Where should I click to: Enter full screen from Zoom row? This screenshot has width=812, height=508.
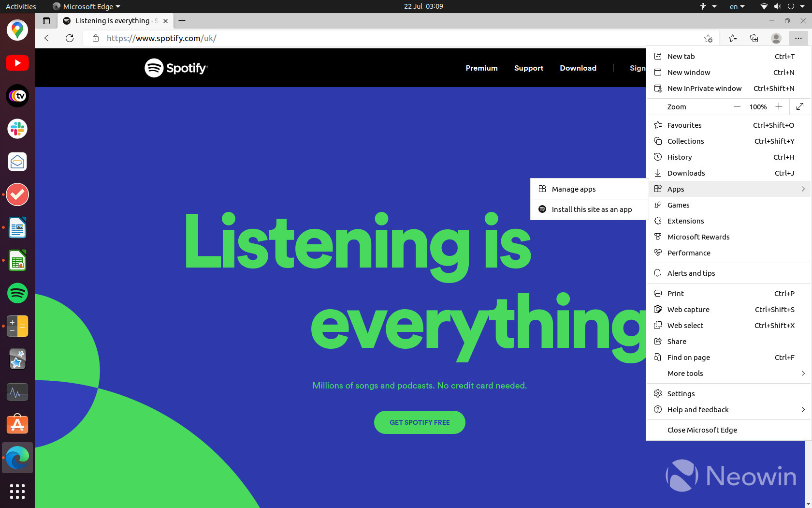[x=800, y=106]
